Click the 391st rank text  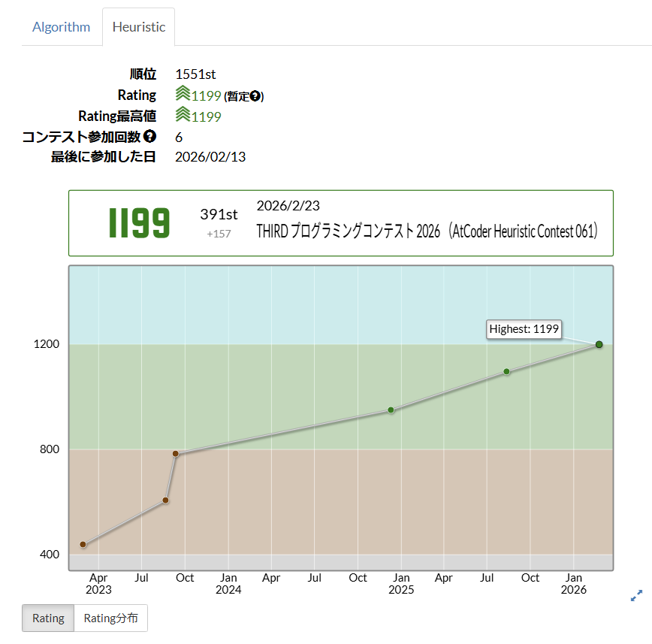(x=219, y=215)
